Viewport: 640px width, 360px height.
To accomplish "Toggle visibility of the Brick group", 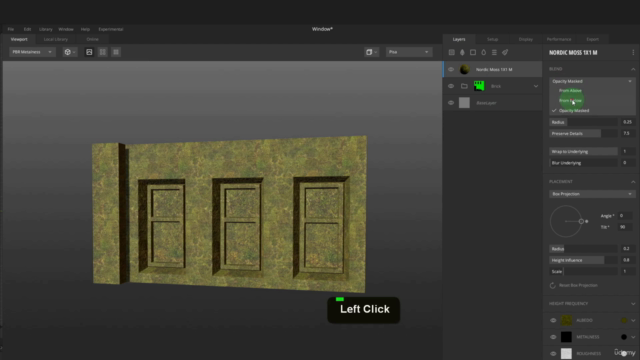I will coord(451,86).
